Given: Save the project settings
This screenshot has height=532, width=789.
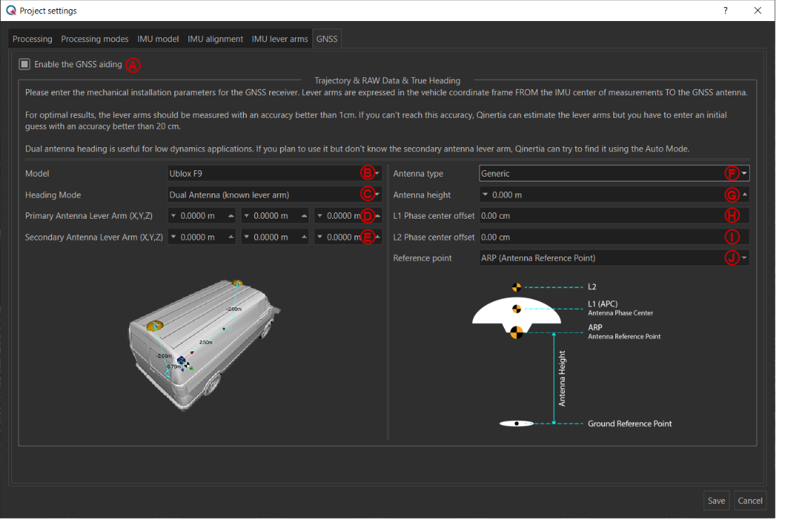Looking at the screenshot, I should [716, 500].
